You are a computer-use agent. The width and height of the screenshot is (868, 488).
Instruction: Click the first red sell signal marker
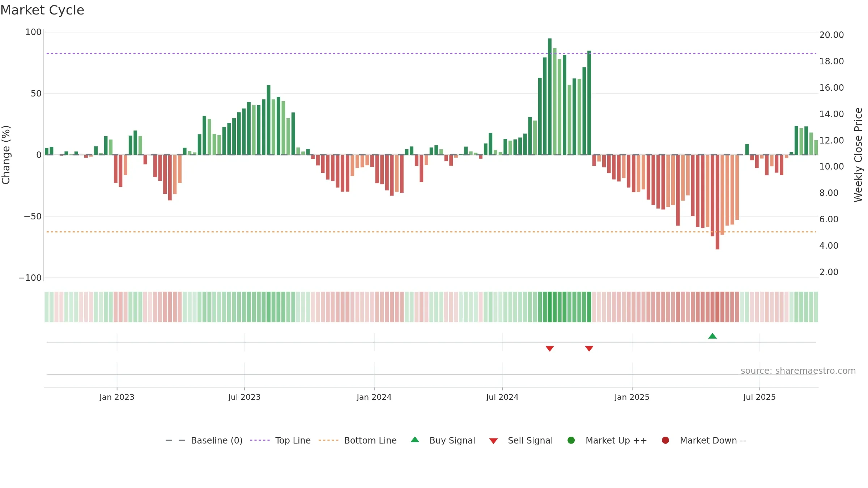(550, 348)
